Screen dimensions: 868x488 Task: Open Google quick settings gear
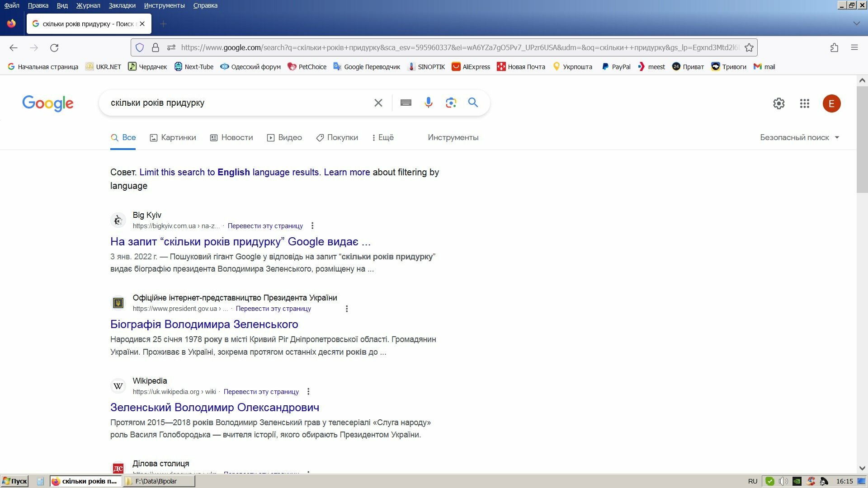point(778,103)
